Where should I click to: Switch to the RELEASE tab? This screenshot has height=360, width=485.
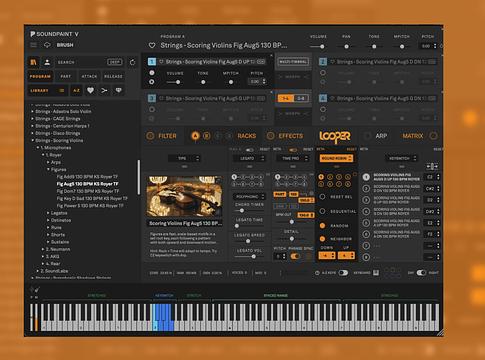(113, 76)
